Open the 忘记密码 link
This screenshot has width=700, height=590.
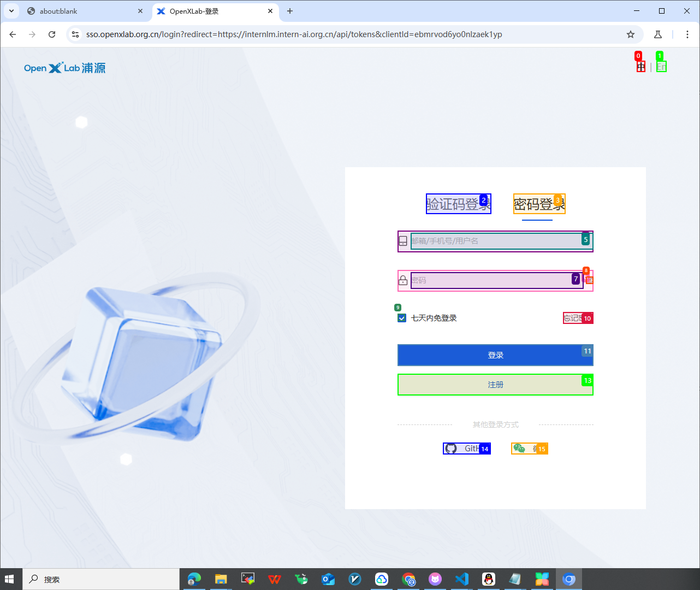click(x=578, y=318)
